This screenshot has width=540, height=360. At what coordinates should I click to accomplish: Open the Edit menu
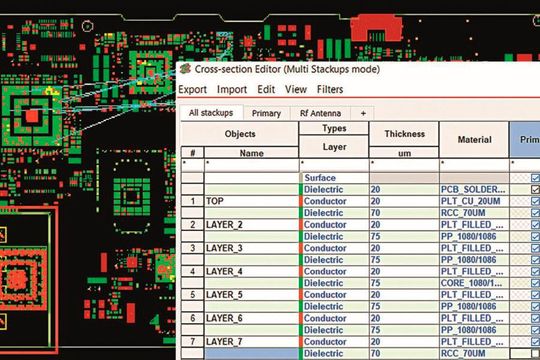pos(266,90)
